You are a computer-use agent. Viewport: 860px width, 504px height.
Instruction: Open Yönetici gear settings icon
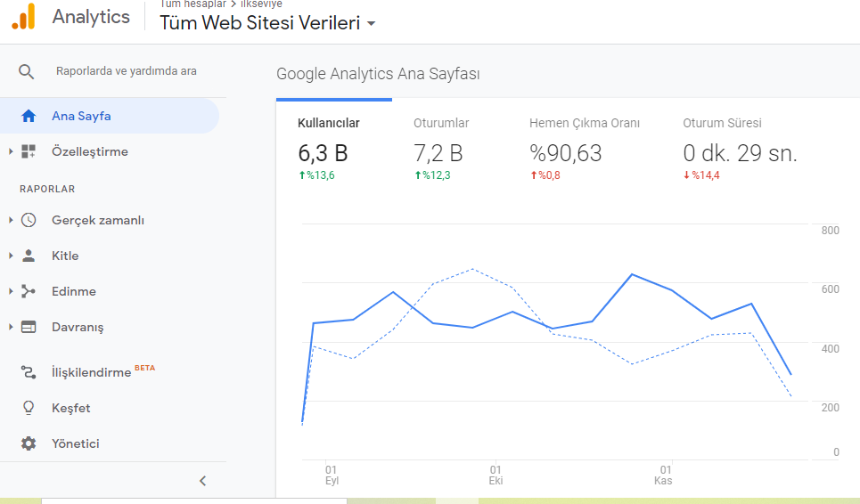pos(29,443)
